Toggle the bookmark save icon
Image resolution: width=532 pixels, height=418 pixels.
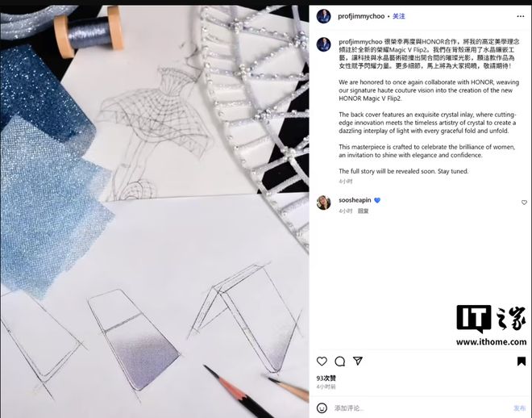[x=522, y=361]
